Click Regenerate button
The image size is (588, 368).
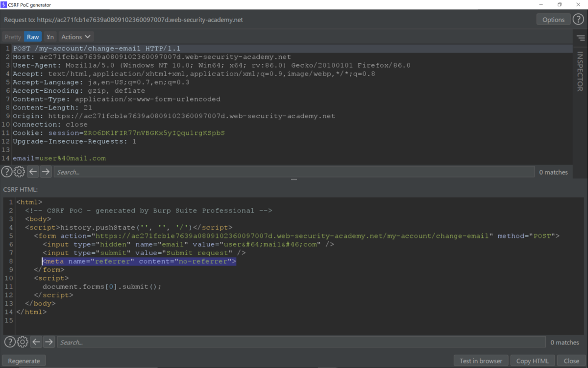24,361
